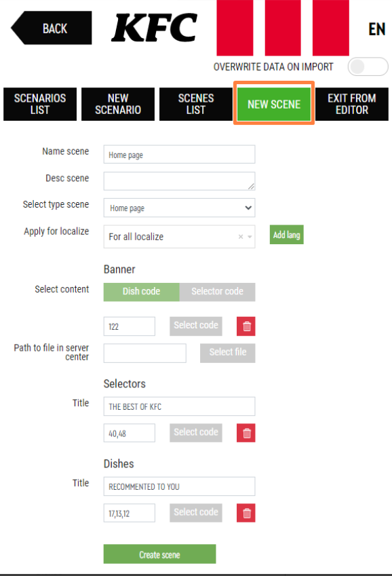Focus the Name scene input field
Image resolution: width=392 pixels, height=576 pixels.
[179, 154]
